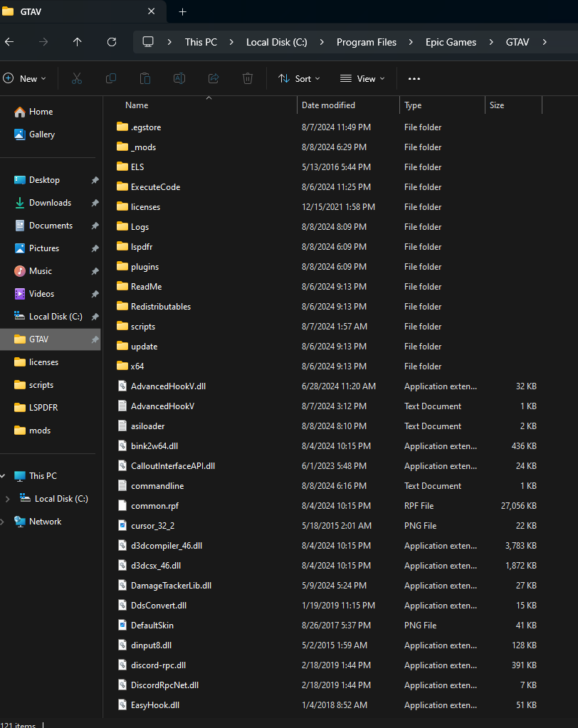This screenshot has height=728, width=578.
Task: Open the New item dropdown
Action: point(24,78)
